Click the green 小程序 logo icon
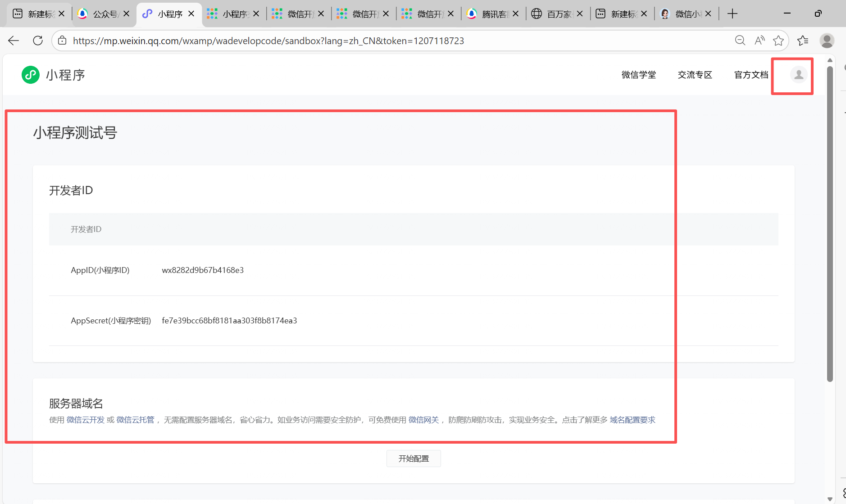Screen dimensions: 846x504 [31, 75]
